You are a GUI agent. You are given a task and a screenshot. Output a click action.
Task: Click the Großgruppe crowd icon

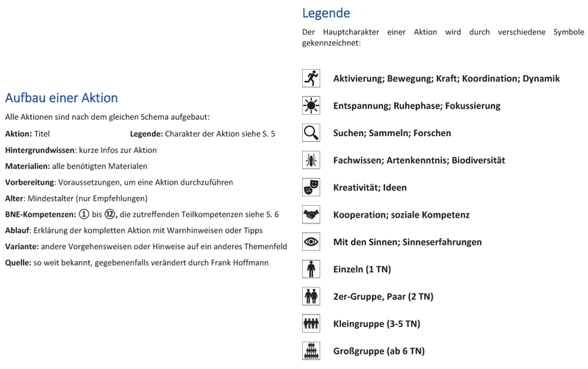pyautogui.click(x=311, y=351)
